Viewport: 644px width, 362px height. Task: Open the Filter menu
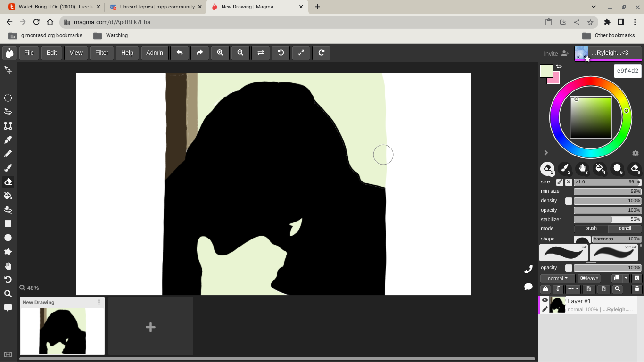pyautogui.click(x=102, y=53)
